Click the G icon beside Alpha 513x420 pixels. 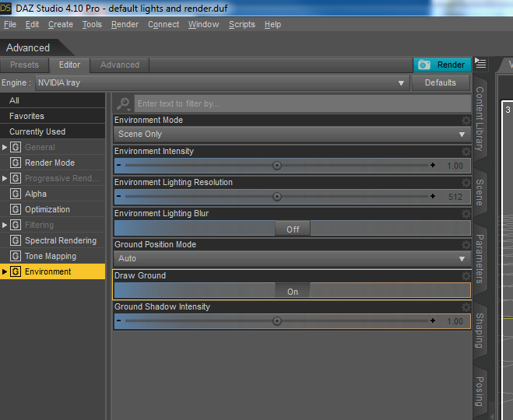coord(16,194)
